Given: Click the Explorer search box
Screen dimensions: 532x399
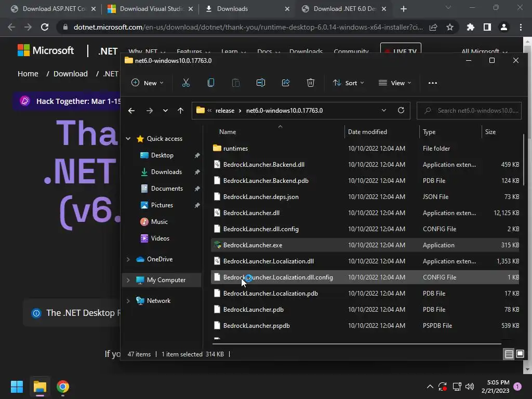Looking at the screenshot, I should tap(469, 111).
